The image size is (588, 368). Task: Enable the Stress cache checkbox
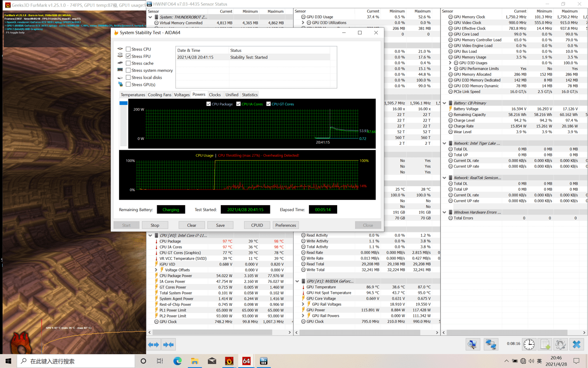(128, 63)
